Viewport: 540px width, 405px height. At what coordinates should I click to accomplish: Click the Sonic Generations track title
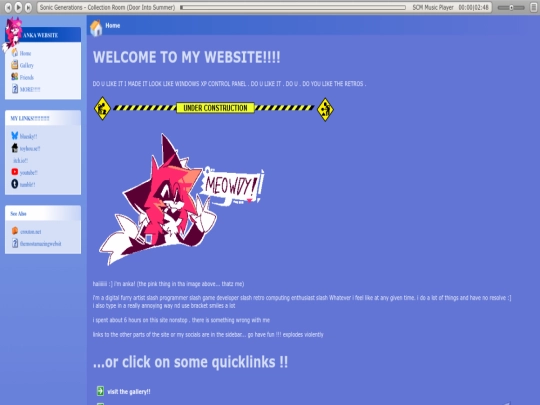[x=107, y=7]
